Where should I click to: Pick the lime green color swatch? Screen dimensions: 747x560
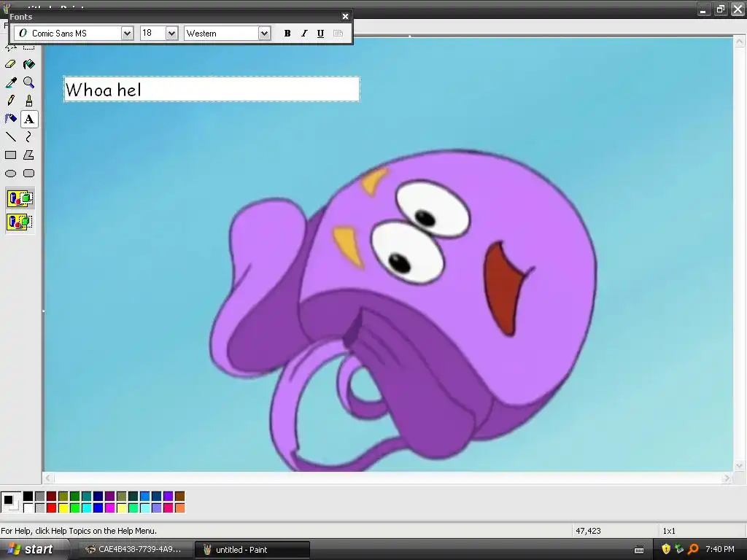(x=75, y=508)
